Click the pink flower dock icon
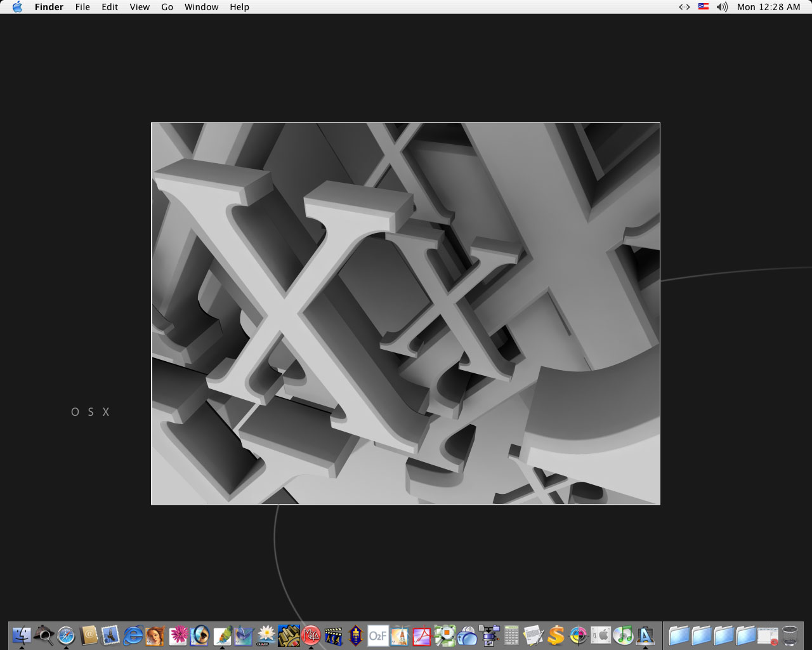 tap(178, 635)
